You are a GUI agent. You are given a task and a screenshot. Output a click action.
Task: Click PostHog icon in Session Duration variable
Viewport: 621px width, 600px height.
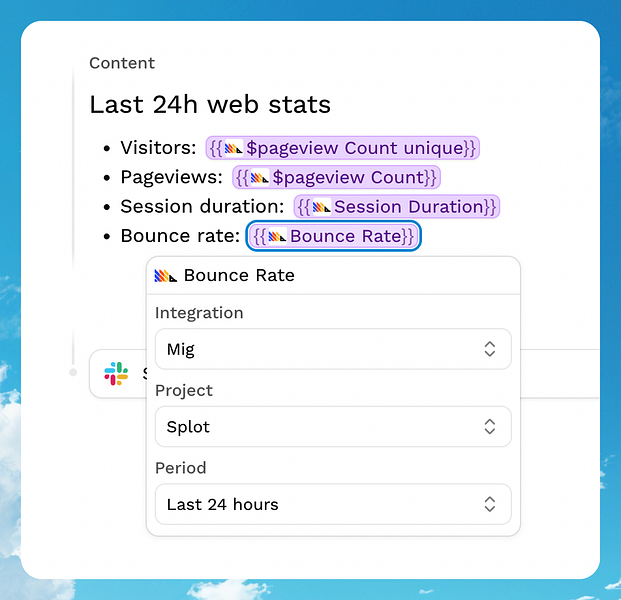(321, 207)
